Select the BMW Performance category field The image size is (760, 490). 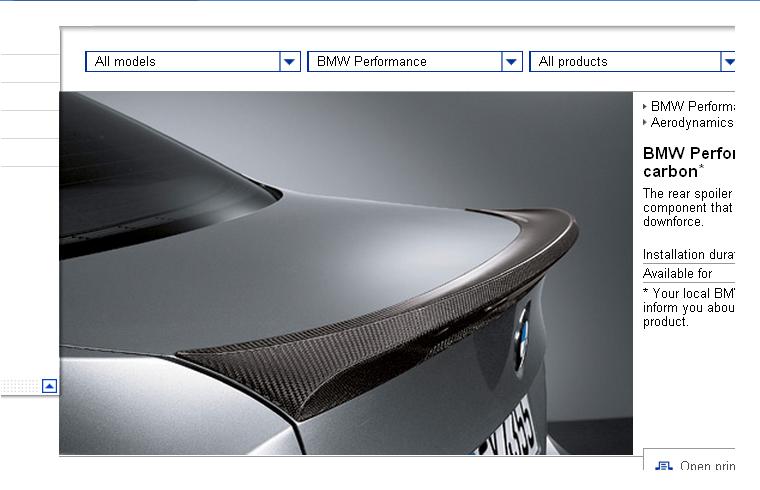404,61
